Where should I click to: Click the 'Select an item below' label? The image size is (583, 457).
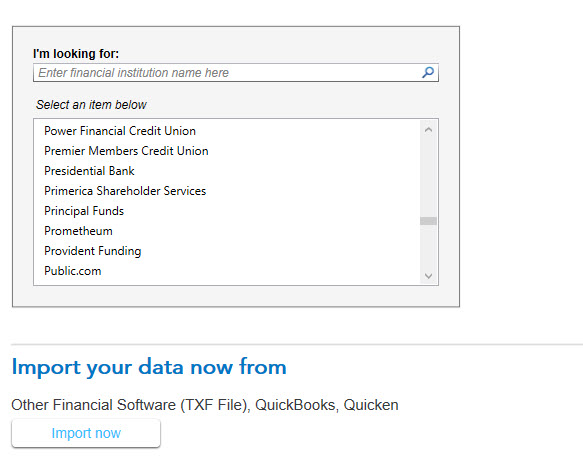[91, 105]
